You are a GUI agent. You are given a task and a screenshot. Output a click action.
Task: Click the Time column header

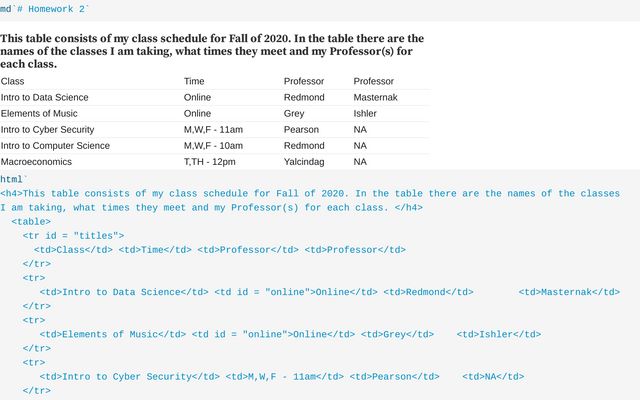[x=194, y=81]
